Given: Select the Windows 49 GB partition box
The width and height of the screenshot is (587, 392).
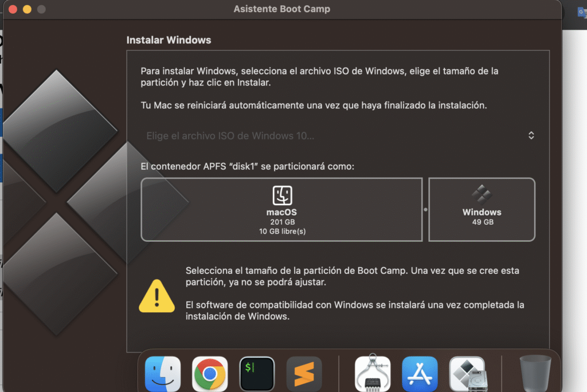Looking at the screenshot, I should tap(482, 210).
